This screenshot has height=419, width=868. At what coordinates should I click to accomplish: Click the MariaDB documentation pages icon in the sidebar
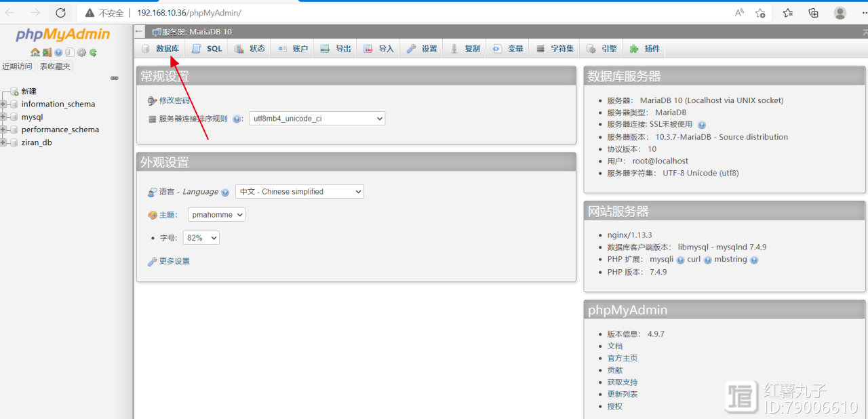click(x=70, y=52)
